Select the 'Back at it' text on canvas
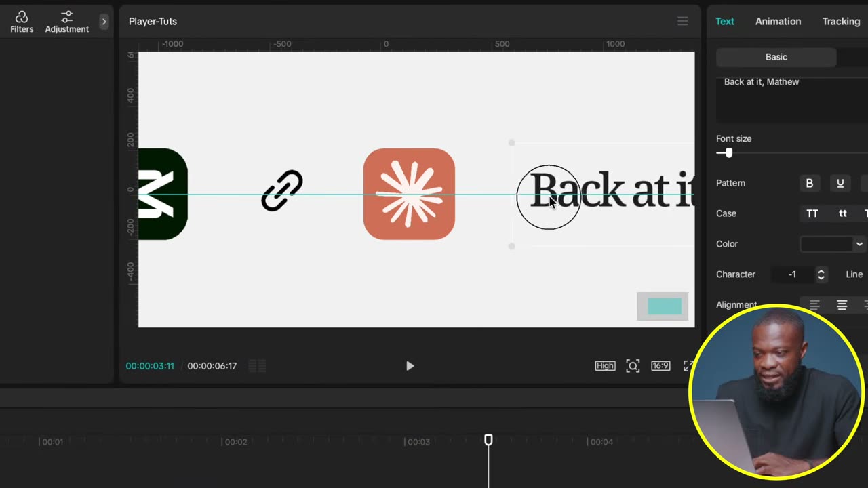Image resolution: width=868 pixels, height=488 pixels. (x=611, y=190)
